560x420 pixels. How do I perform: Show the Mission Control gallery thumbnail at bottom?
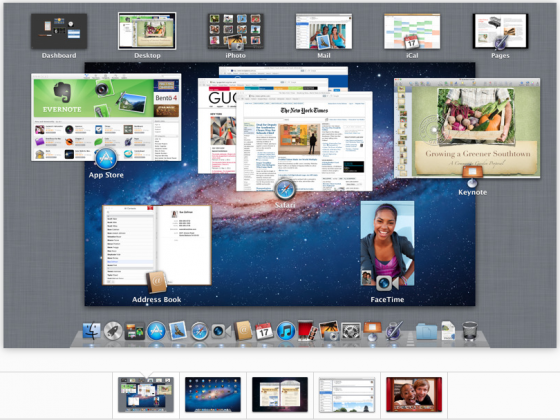[x=146, y=395]
